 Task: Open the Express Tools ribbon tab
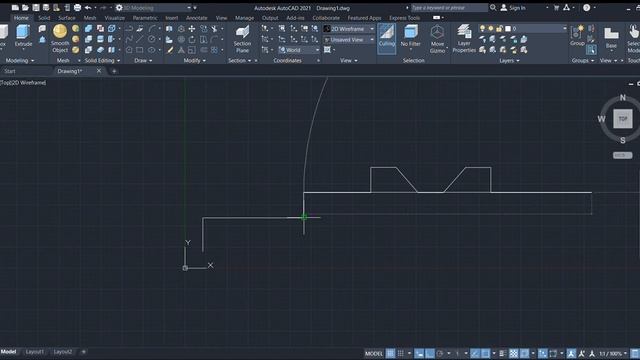404,18
